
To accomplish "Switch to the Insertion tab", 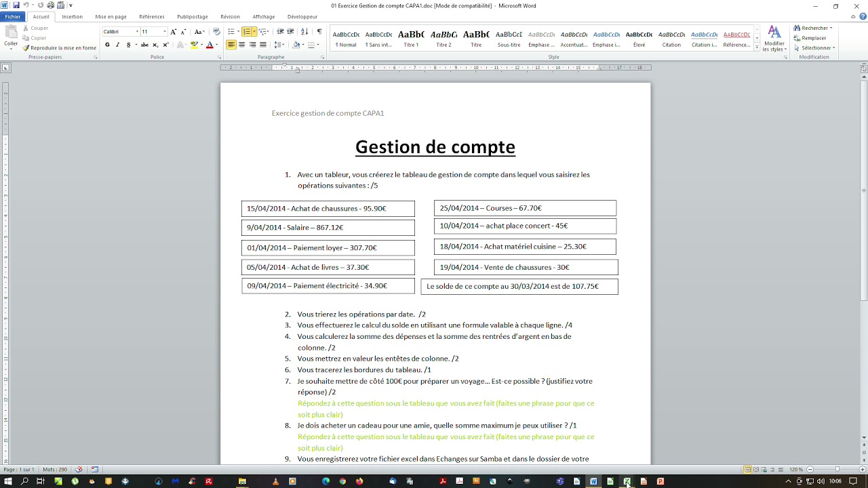I will 72,16.
